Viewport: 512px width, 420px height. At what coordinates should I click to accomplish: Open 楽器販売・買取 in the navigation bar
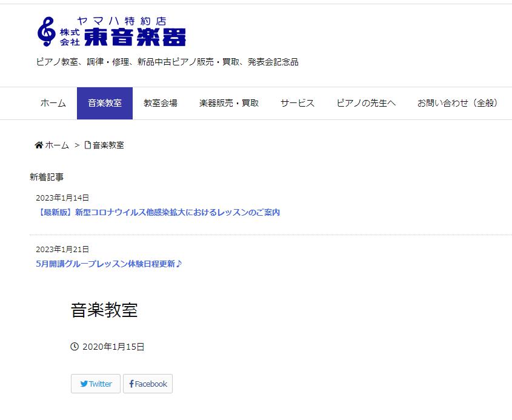pos(229,103)
